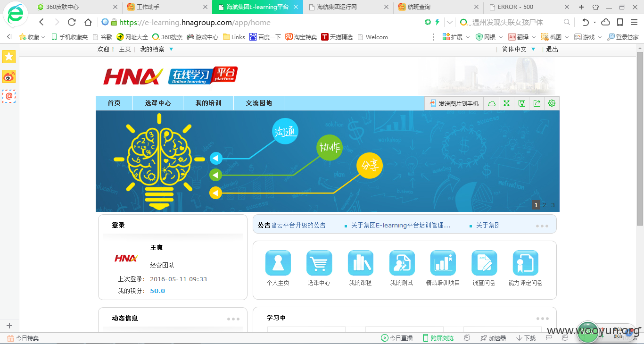Screen dimensions: 644x344
Task: Expand the 游戏 dropdown in toolbar
Action: click(x=600, y=37)
